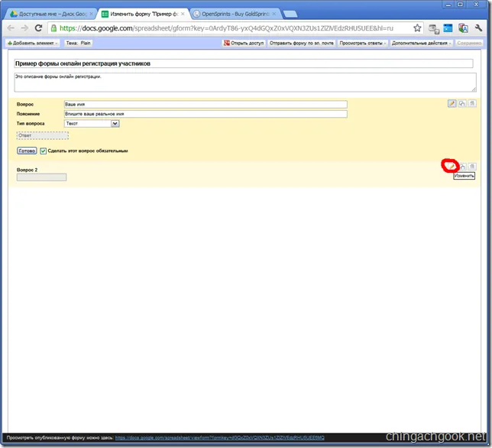Click the 'Ответ' placeholder answer box
The width and height of the screenshot is (492, 448).
pos(42,135)
